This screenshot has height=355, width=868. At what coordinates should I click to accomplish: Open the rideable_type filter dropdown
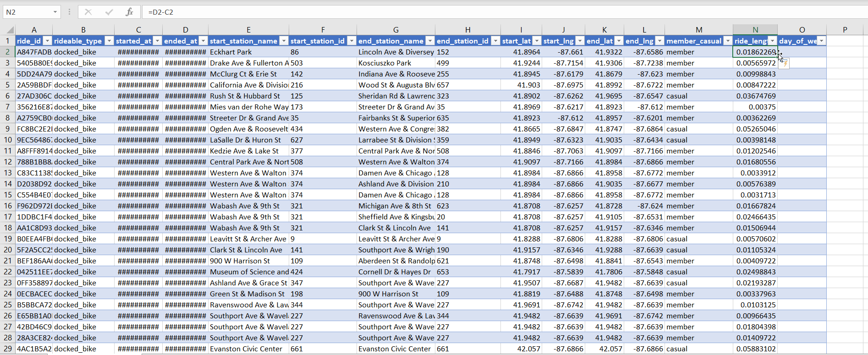pos(109,41)
